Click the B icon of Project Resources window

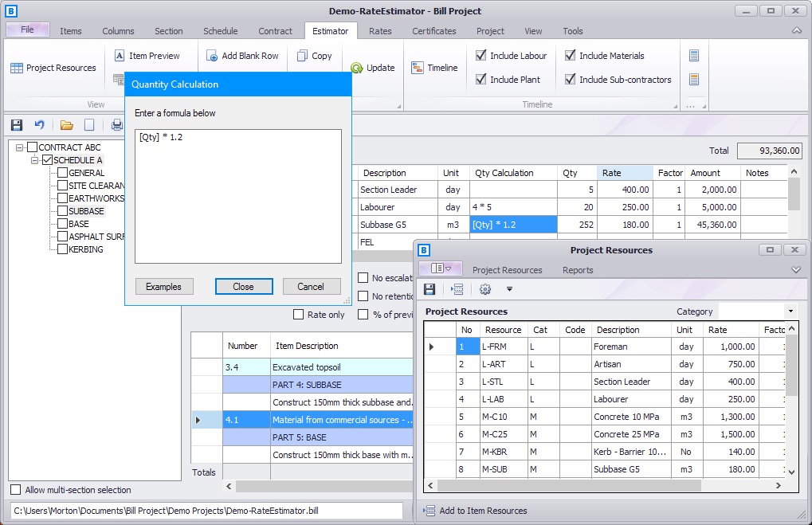(424, 250)
